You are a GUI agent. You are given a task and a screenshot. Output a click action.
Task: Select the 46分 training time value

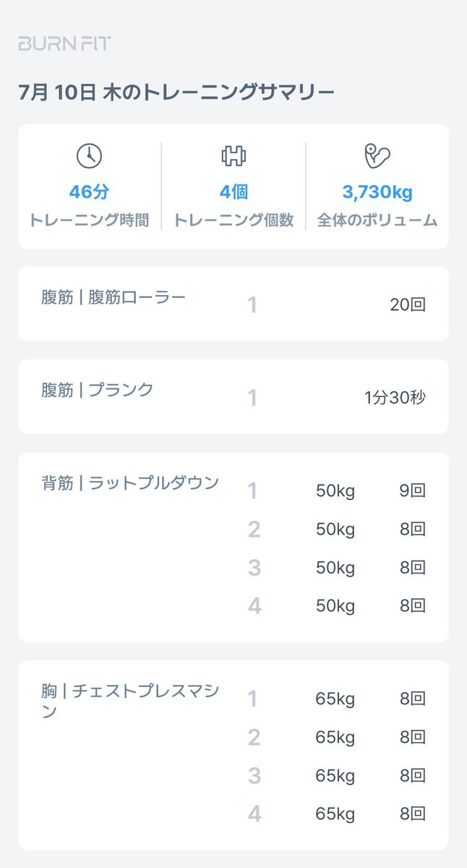89,192
